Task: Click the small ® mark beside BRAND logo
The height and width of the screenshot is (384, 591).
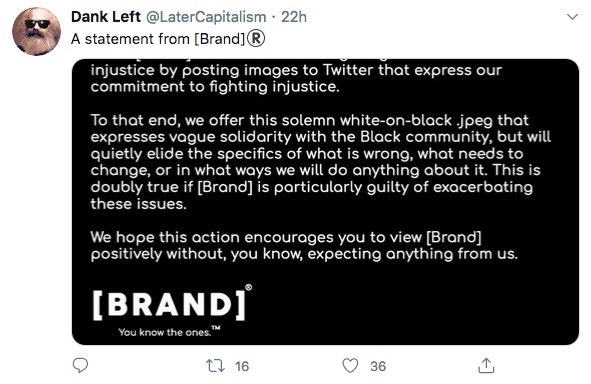Action: pyautogui.click(x=248, y=288)
